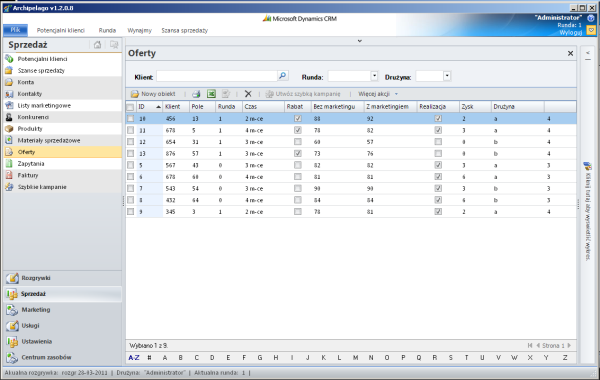The image size is (600, 380).
Task: Expand the Więcej akcji menu
Action: [x=378, y=94]
